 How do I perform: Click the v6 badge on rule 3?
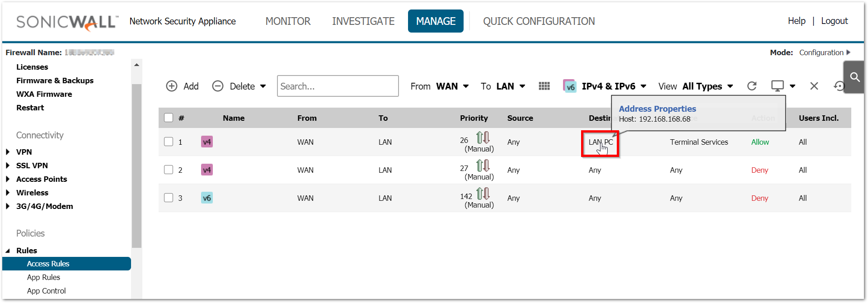(x=207, y=198)
